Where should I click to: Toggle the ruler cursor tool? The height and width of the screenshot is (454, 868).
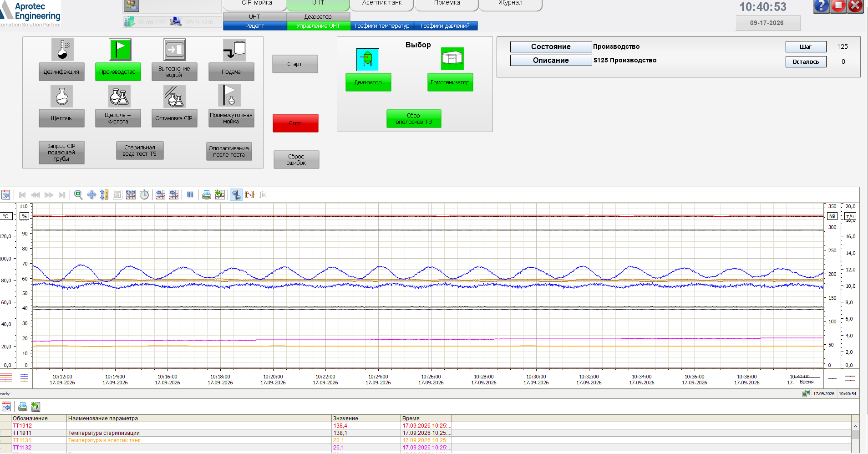pos(236,195)
